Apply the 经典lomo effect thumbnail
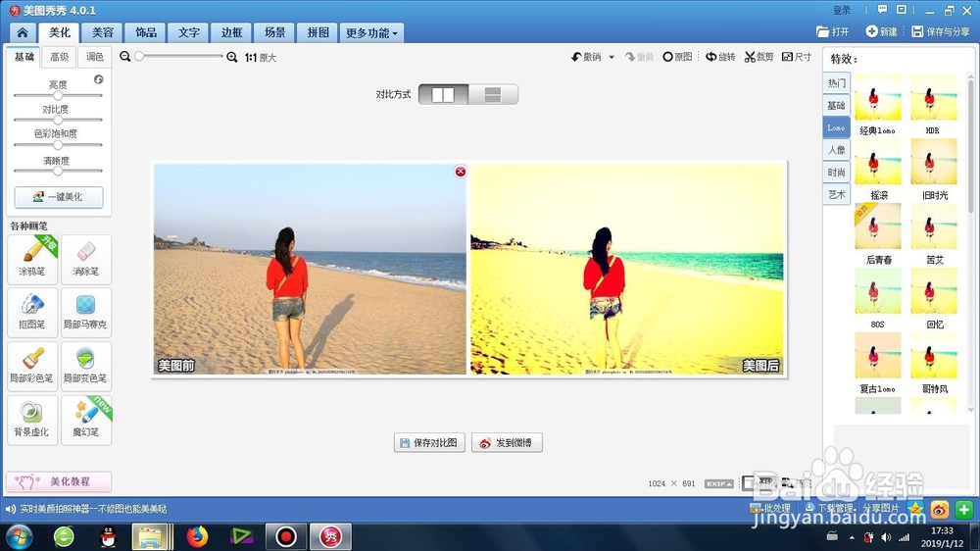This screenshot has height=551, width=980. point(878,97)
